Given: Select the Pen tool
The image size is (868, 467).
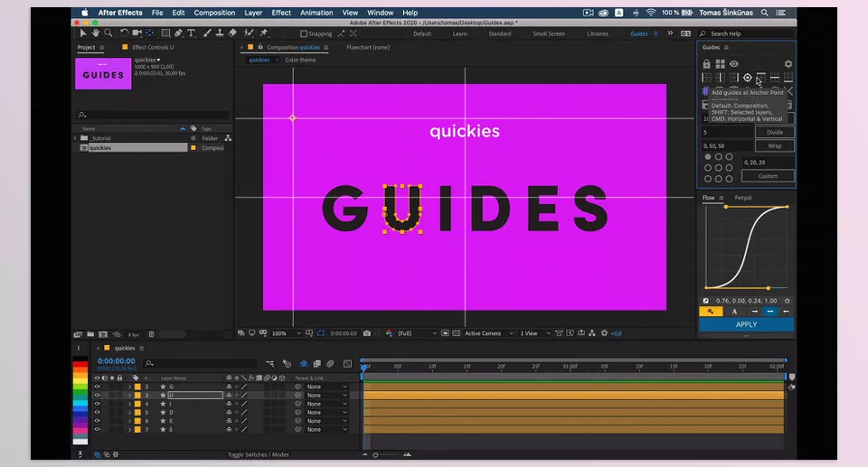Looking at the screenshot, I should [x=178, y=33].
